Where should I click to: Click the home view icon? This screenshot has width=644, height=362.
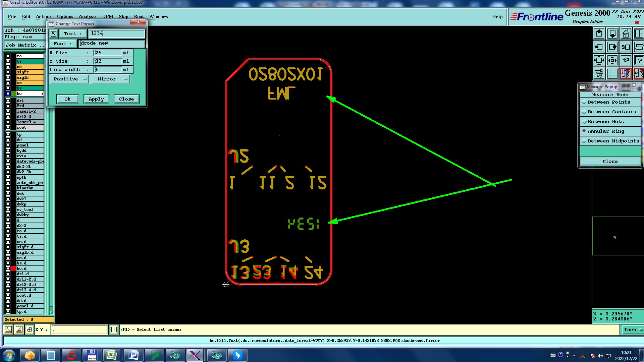tap(626, 34)
